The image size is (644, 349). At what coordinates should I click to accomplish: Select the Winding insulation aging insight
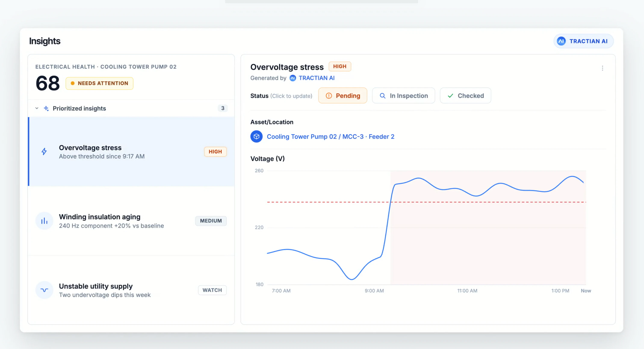click(131, 221)
